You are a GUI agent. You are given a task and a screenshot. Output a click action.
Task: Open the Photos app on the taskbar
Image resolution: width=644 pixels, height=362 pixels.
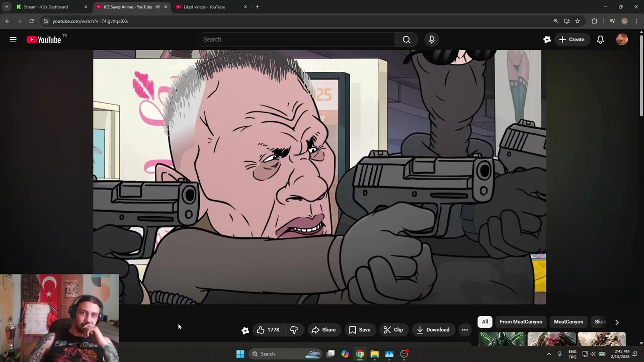point(389,354)
